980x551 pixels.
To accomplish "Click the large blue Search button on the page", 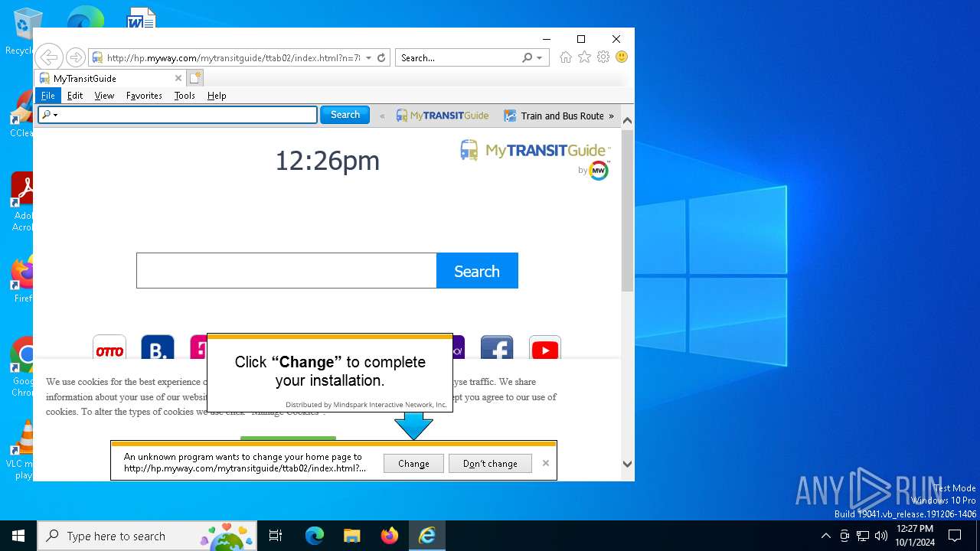I will 477,271.
